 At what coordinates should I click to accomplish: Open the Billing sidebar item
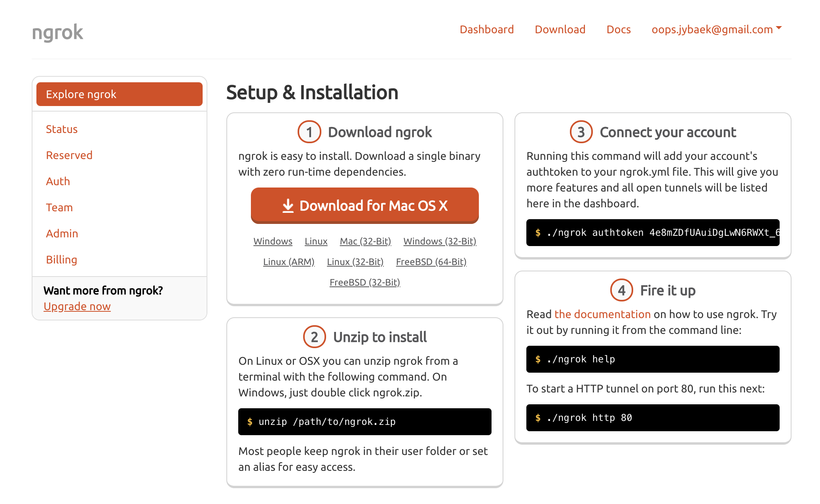(62, 260)
